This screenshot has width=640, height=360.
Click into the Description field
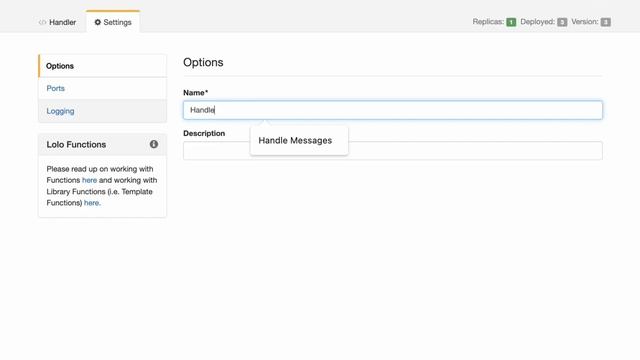[393, 151]
